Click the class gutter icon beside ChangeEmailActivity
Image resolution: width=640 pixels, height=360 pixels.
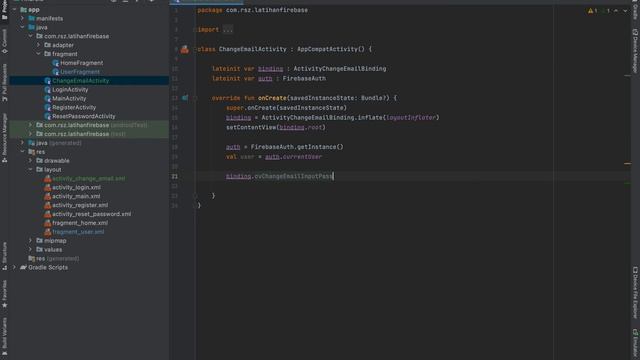[x=185, y=49]
